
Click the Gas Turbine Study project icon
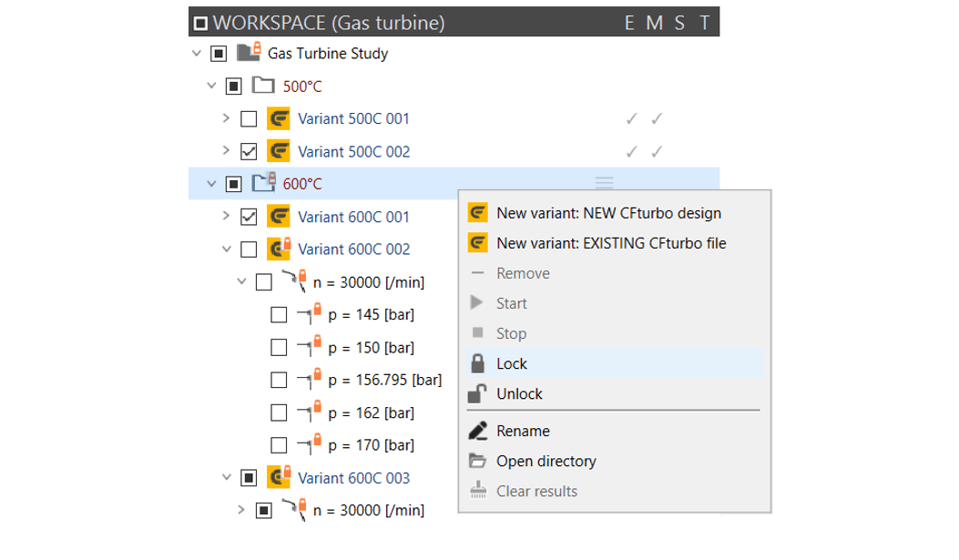coord(249,52)
